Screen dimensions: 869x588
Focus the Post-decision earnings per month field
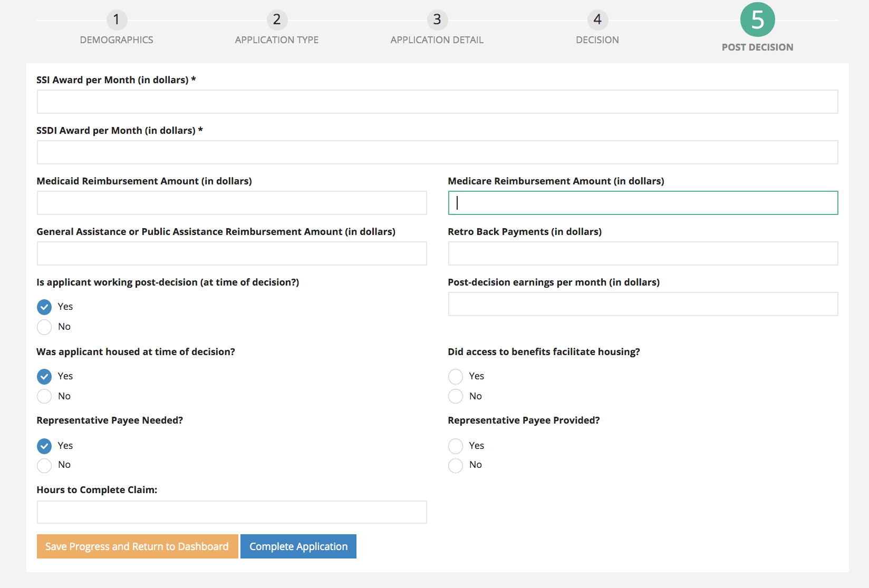(643, 304)
